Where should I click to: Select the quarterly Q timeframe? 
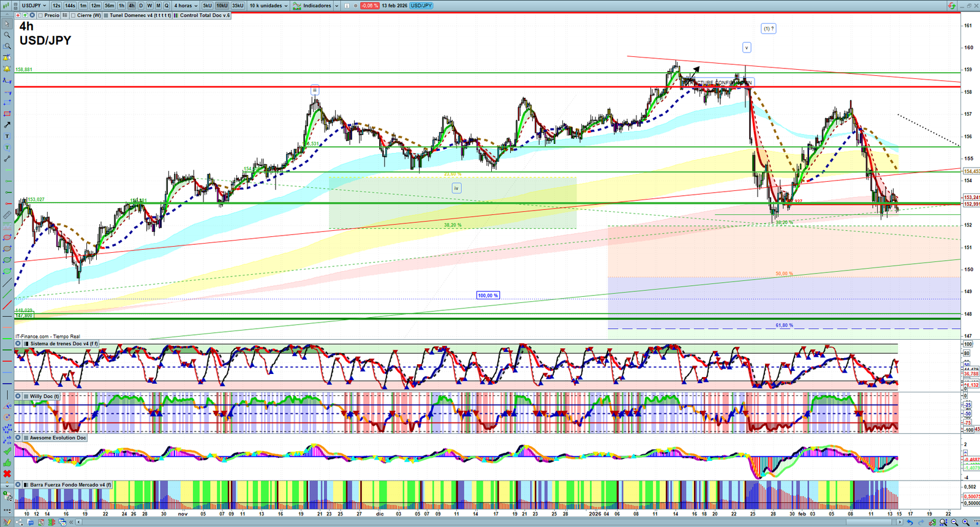click(x=167, y=6)
